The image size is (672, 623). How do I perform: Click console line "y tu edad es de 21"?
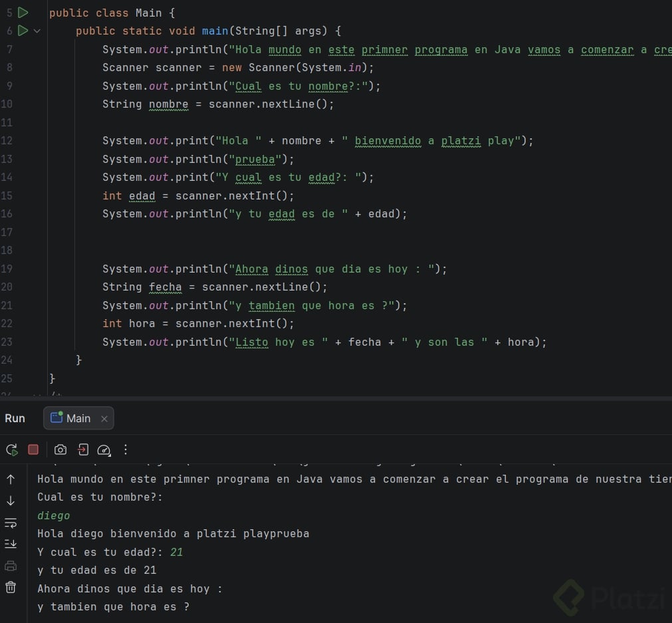click(97, 570)
